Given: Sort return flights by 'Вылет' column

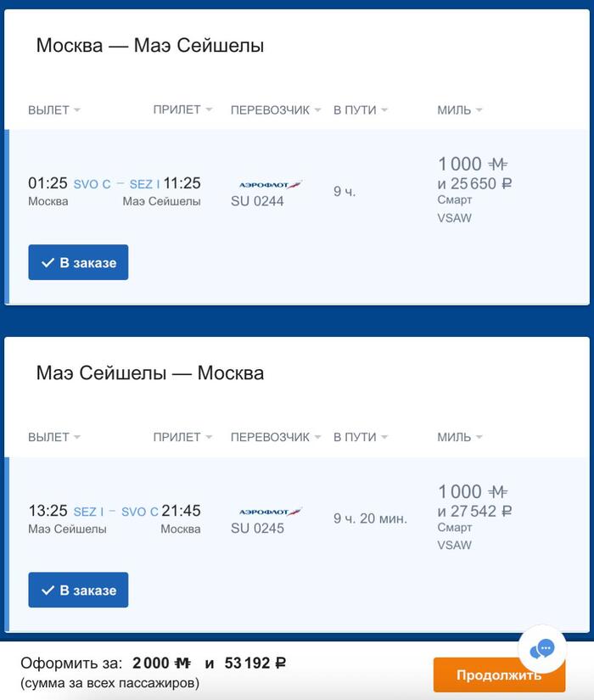Looking at the screenshot, I should point(54,438).
